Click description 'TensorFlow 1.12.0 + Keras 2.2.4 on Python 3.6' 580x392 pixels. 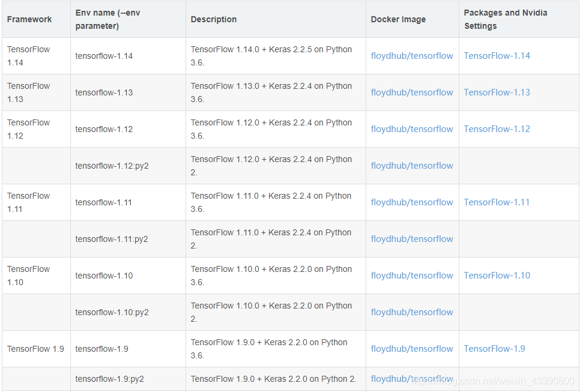click(x=271, y=129)
